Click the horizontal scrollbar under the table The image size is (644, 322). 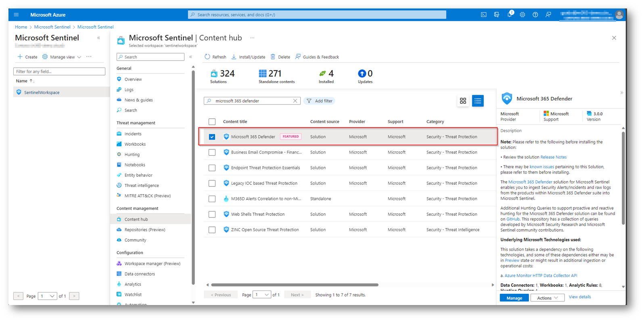[x=295, y=285]
